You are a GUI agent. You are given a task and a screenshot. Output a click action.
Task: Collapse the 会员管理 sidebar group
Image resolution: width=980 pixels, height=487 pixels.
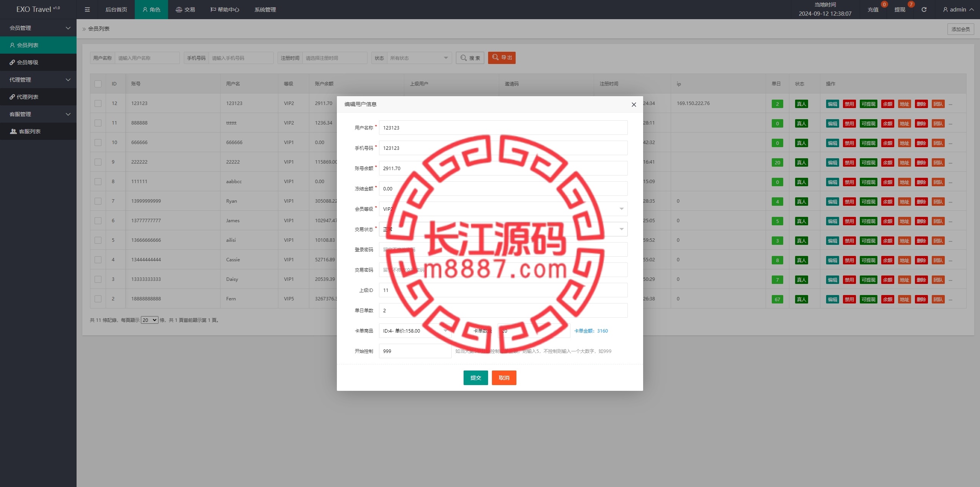pyautogui.click(x=38, y=28)
